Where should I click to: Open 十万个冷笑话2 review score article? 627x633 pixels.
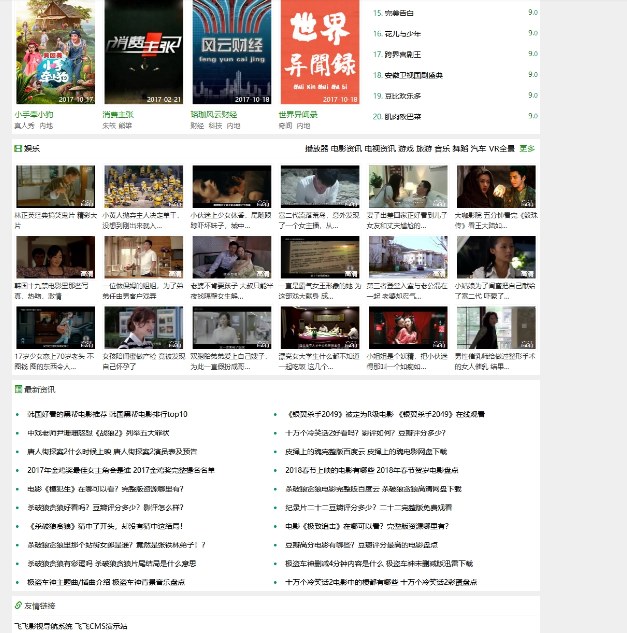[365, 433]
